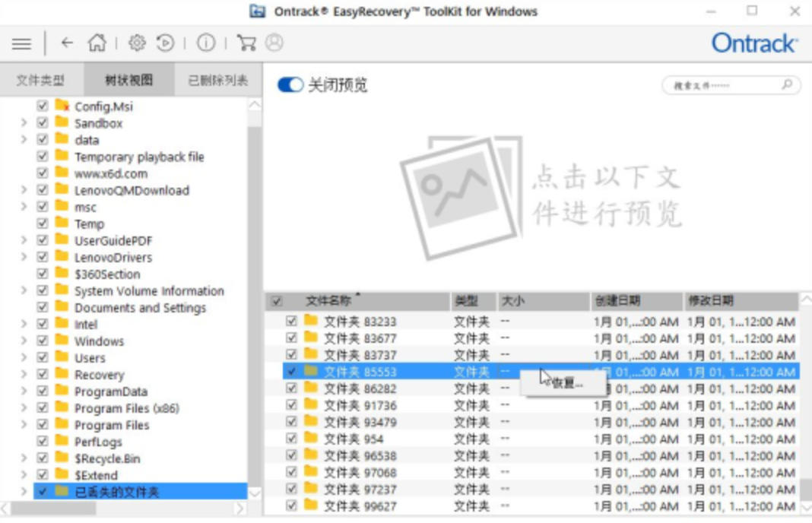
Task: Click the app icon in title bar
Action: [258, 11]
